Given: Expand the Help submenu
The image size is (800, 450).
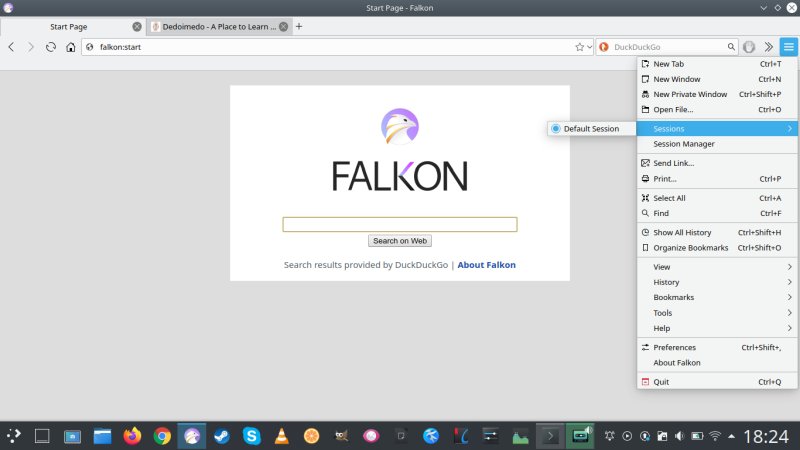Looking at the screenshot, I should [717, 328].
